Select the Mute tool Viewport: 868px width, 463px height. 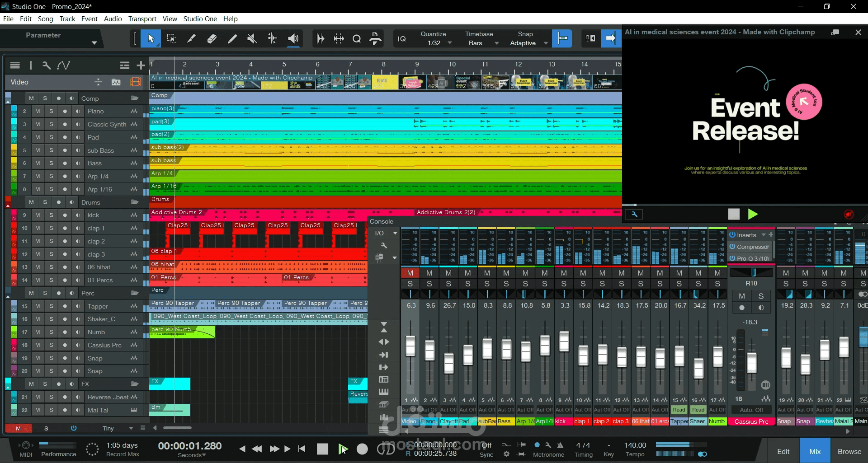pyautogui.click(x=252, y=38)
